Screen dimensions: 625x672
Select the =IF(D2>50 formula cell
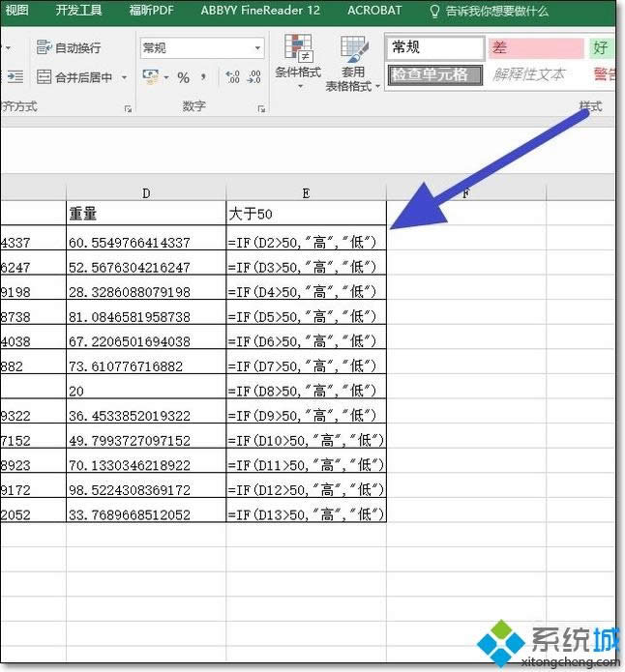pyautogui.click(x=306, y=238)
